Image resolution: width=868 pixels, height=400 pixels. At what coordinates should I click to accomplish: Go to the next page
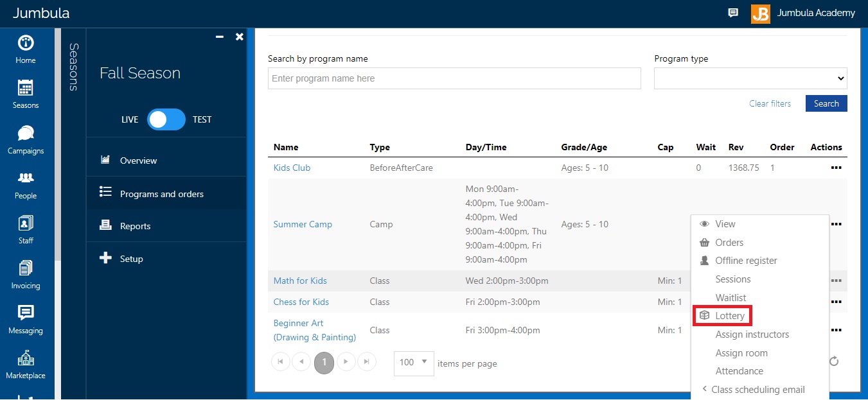tap(346, 362)
